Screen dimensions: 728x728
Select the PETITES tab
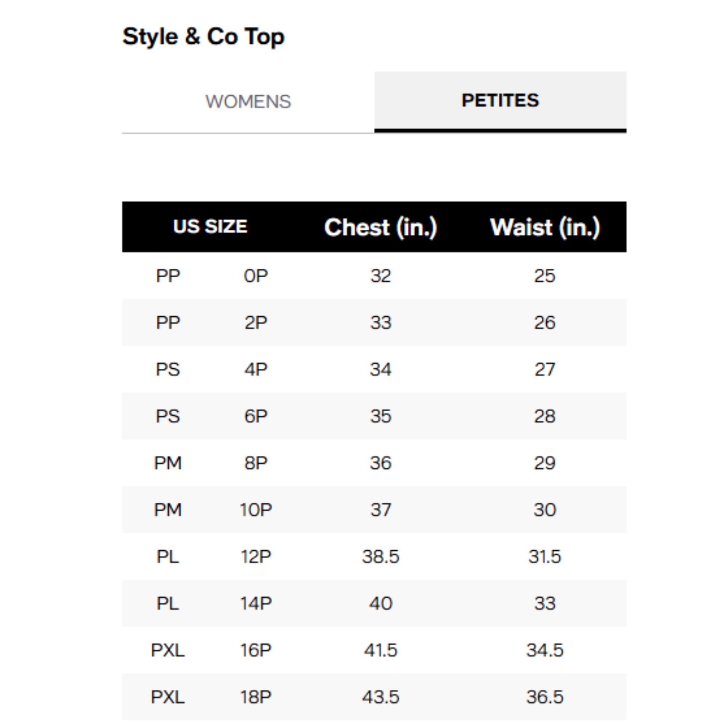coord(500,100)
